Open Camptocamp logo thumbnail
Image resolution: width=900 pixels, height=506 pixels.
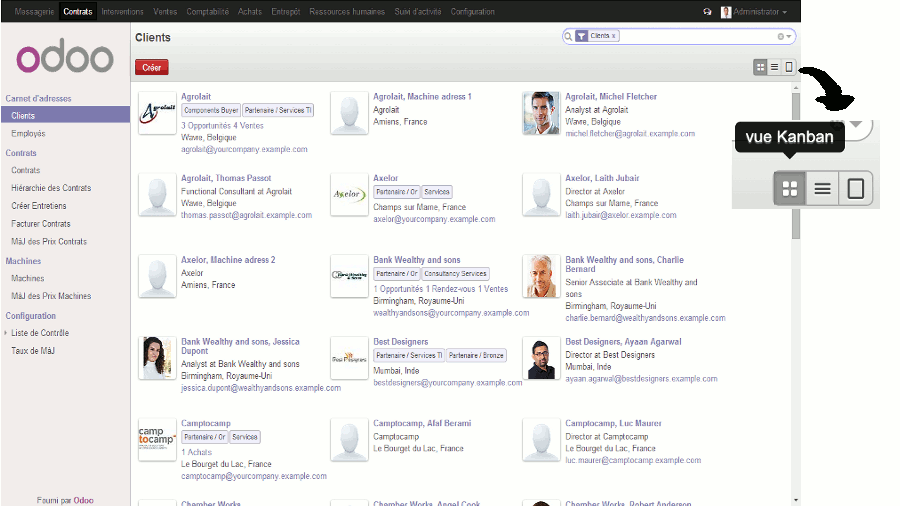pos(157,439)
